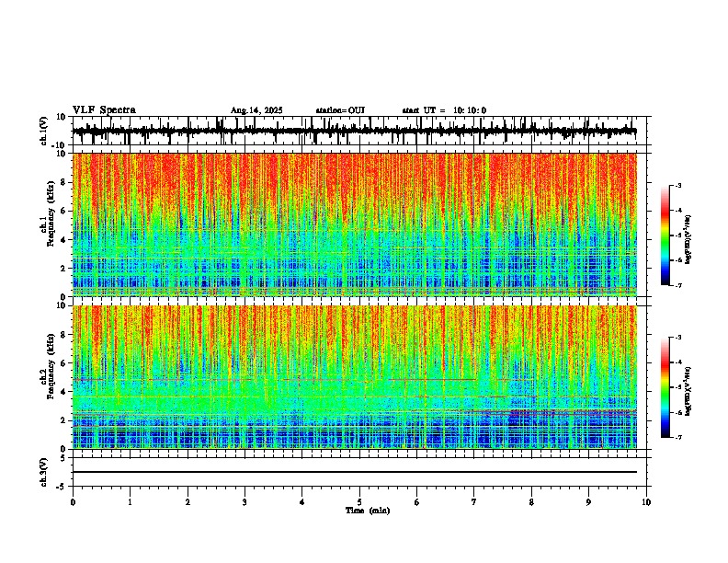The height and width of the screenshot is (563, 728).
Task: Click time axis tick label "3"
Action: pos(245,502)
